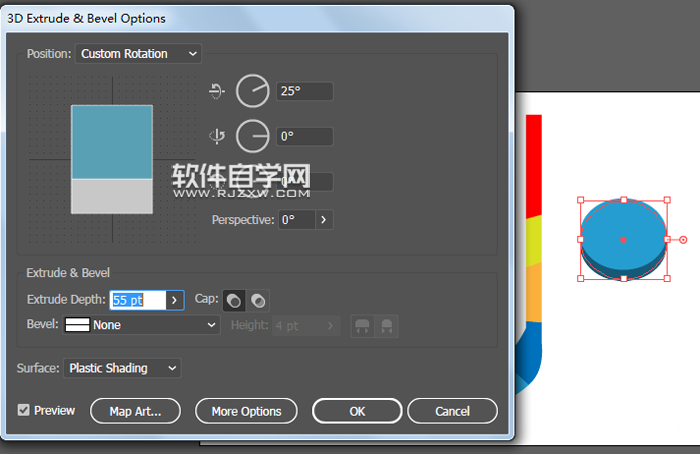700x454 pixels.
Task: Click the rotation widget right of the ellipse
Action: [683, 240]
